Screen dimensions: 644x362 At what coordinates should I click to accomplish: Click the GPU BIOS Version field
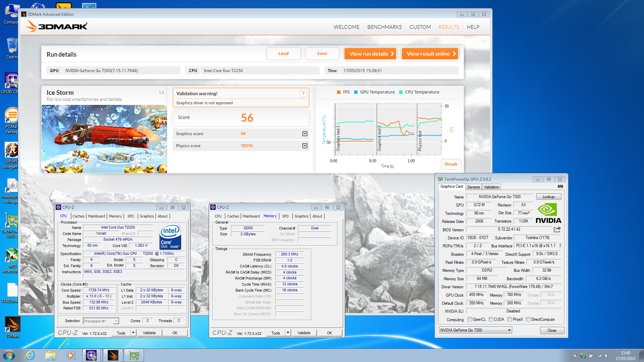(509, 230)
